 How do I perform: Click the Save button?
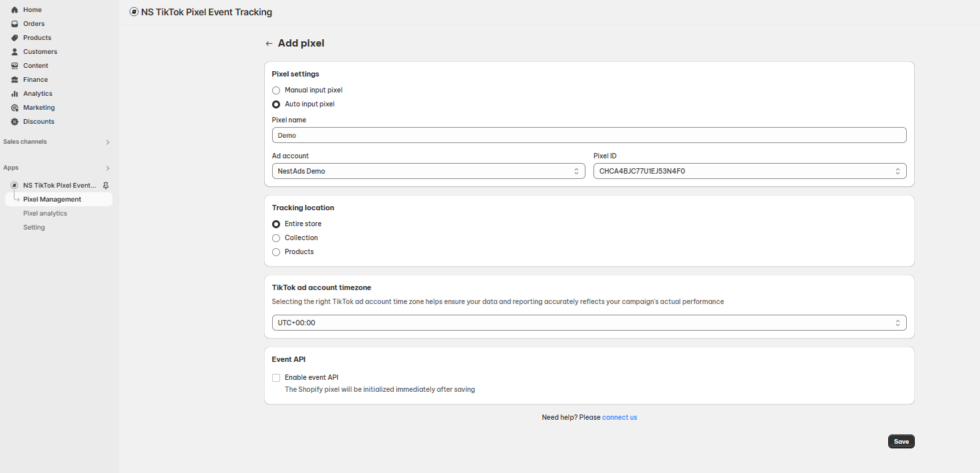coord(901,442)
